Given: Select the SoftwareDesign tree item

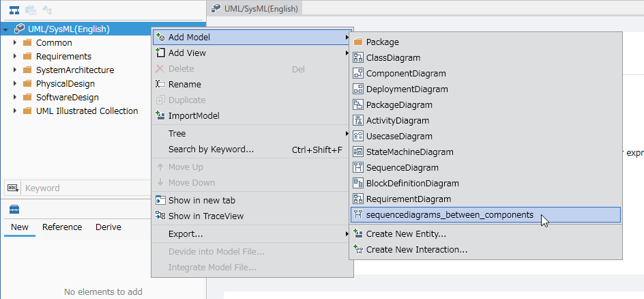Looking at the screenshot, I should 68,98.
